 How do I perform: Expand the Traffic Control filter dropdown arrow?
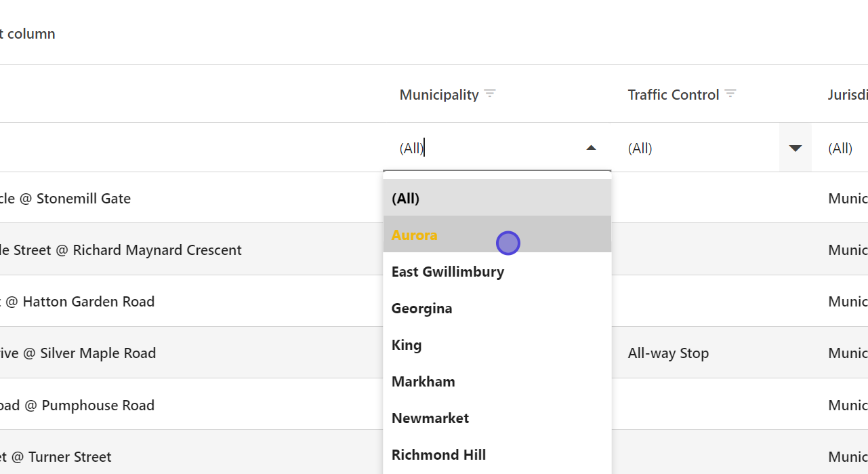click(x=795, y=148)
